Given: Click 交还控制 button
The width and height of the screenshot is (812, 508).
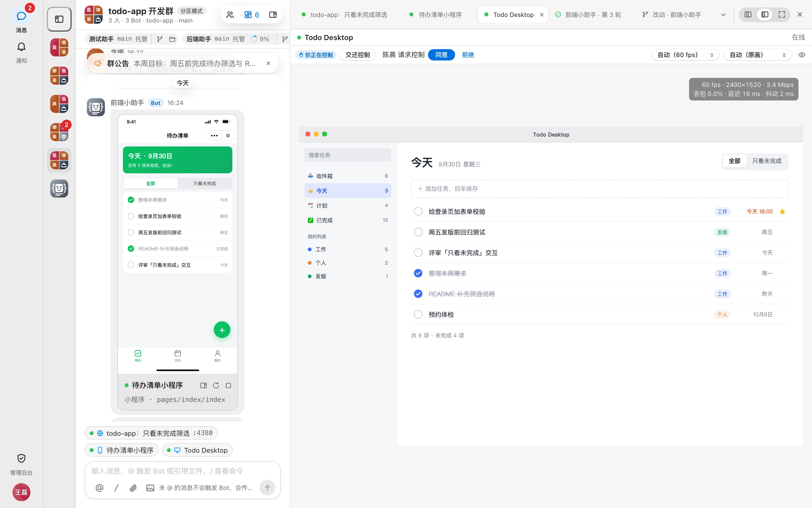Looking at the screenshot, I should (x=357, y=55).
